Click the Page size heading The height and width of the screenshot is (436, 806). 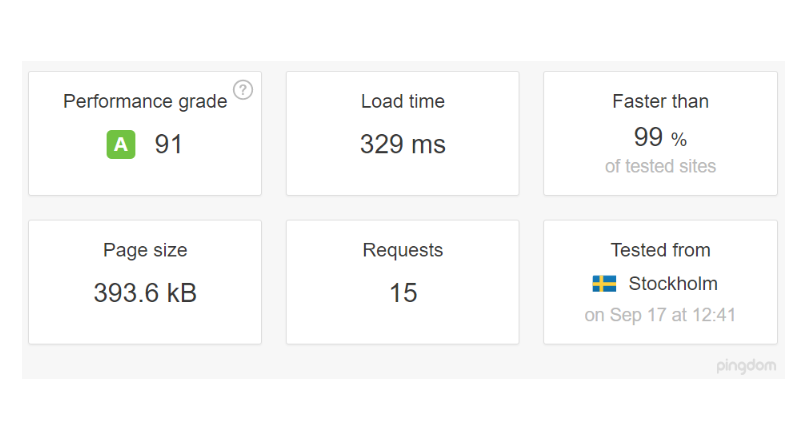pos(145,251)
